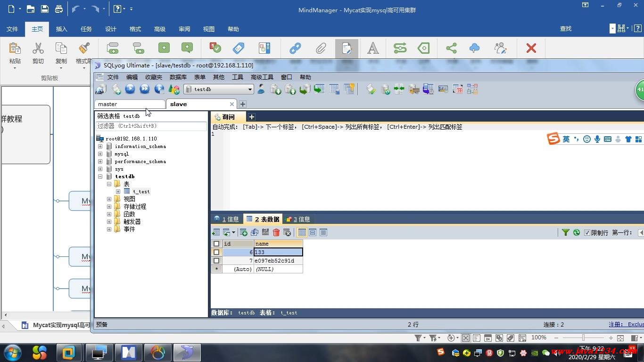Open SQLyog's 高级工具 menu
The image size is (644, 362).
point(262,77)
